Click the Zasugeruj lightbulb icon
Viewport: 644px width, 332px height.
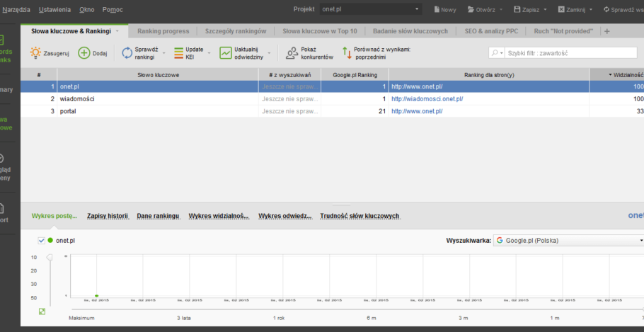(35, 53)
